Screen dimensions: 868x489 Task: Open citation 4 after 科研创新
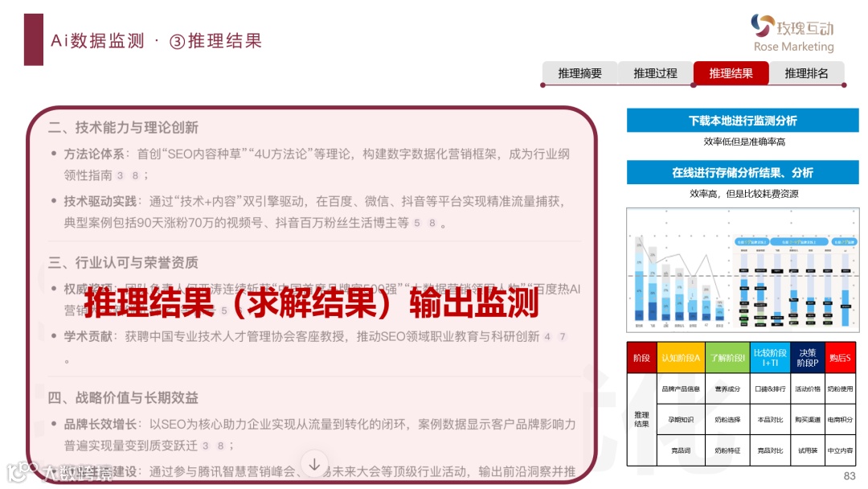pyautogui.click(x=547, y=337)
